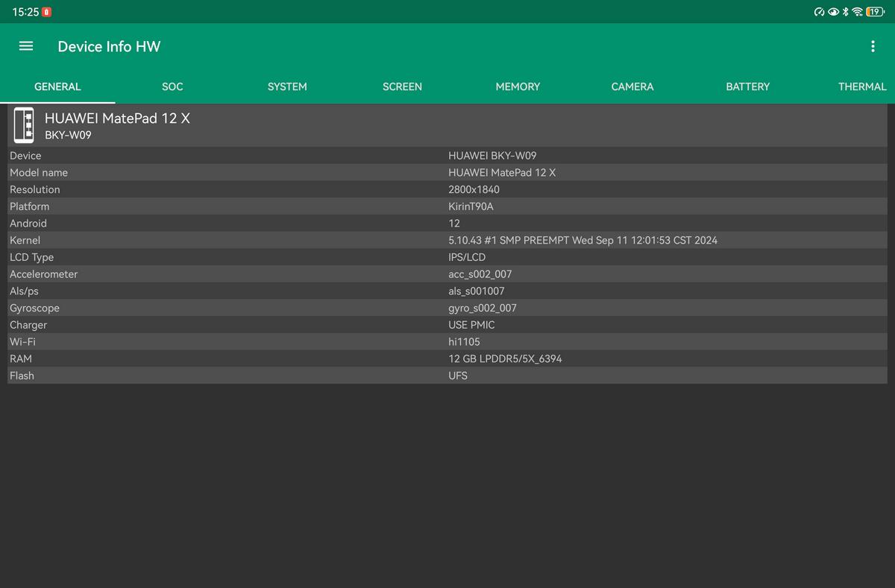Tap the Resolution value 2800x1840
This screenshot has width=895, height=588.
pos(474,189)
